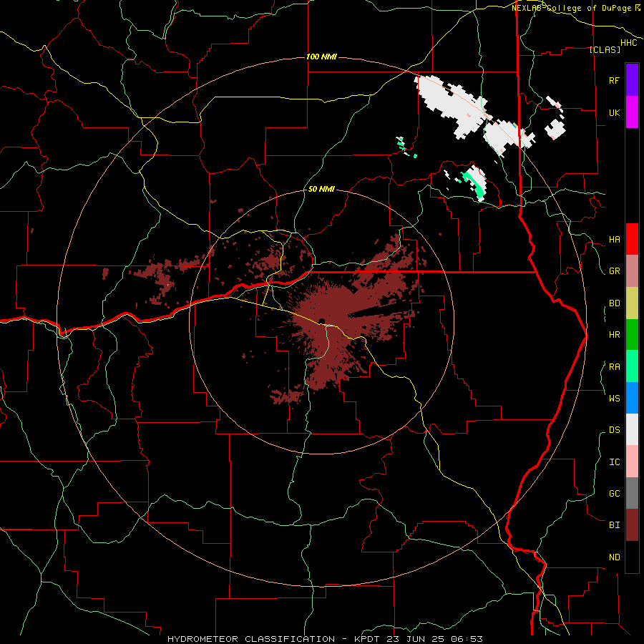This screenshot has width=644, height=644.
Task: Click the HR dark green legend swatch
Action: click(632, 335)
